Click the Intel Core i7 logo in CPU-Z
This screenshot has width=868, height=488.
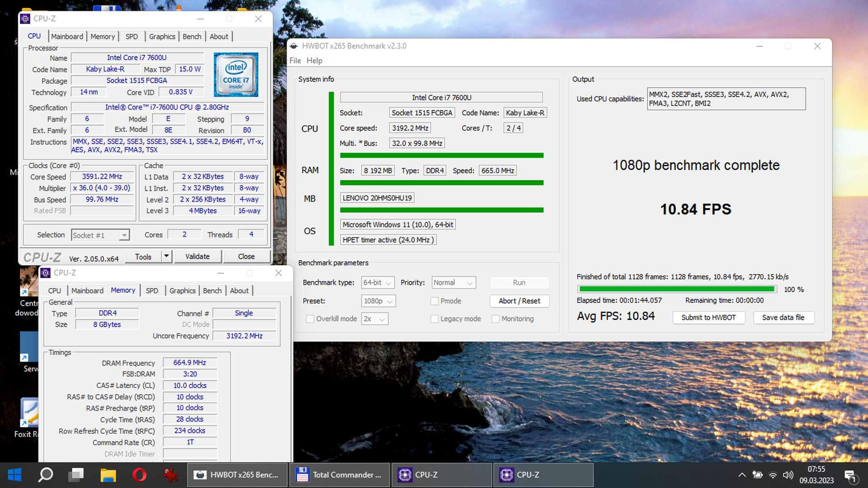click(x=236, y=75)
